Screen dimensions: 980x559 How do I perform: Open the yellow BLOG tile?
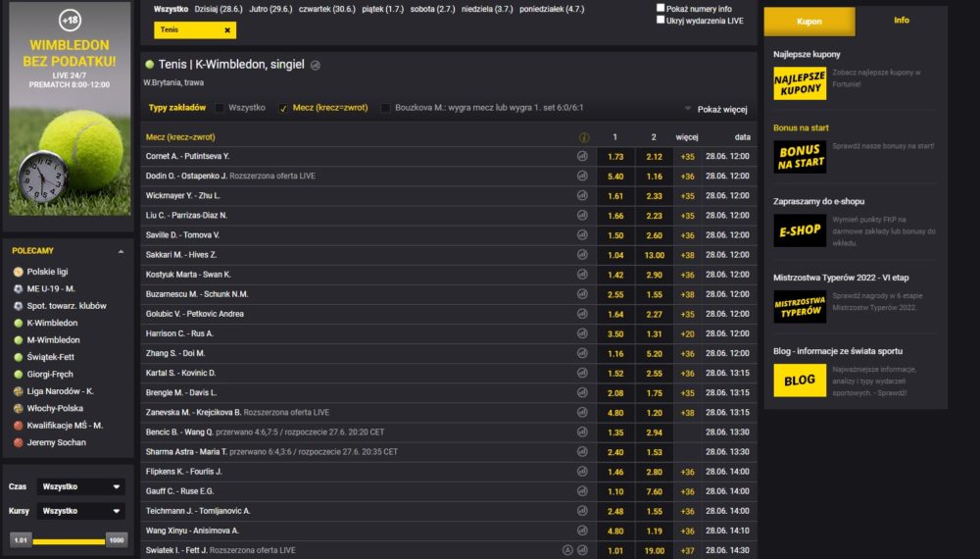tap(800, 381)
